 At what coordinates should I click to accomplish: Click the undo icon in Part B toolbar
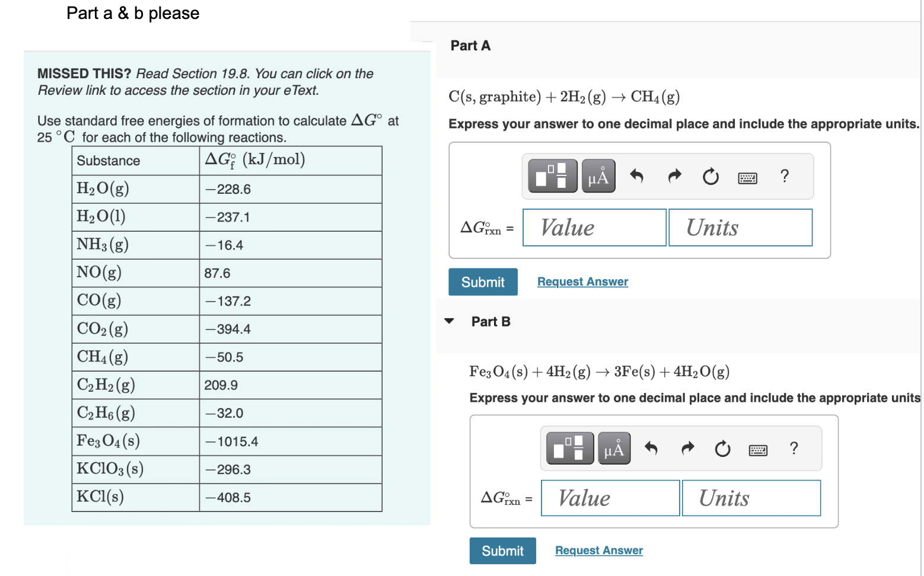pos(651,449)
